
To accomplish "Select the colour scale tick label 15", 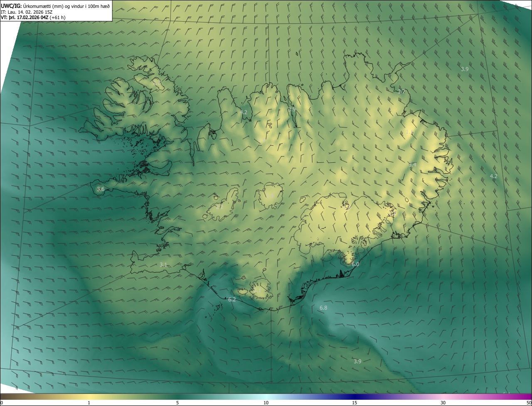I will (x=355, y=403).
